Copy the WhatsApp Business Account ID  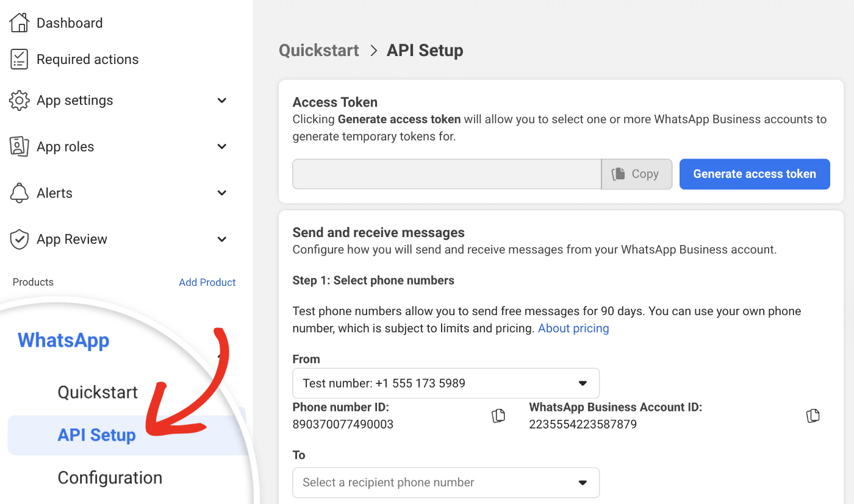pyautogui.click(x=813, y=415)
